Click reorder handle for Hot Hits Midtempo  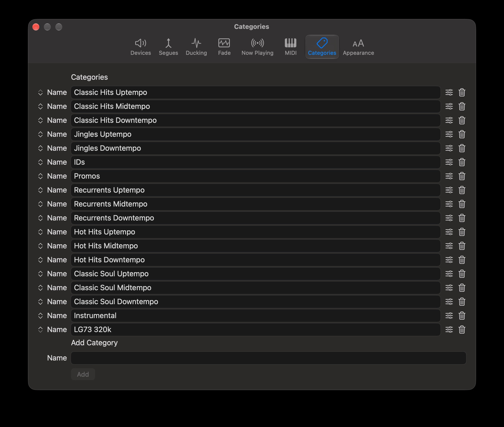(40, 246)
